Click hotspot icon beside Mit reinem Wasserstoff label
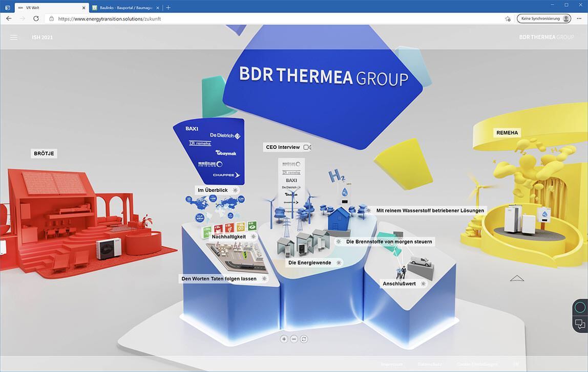 pyautogui.click(x=369, y=210)
